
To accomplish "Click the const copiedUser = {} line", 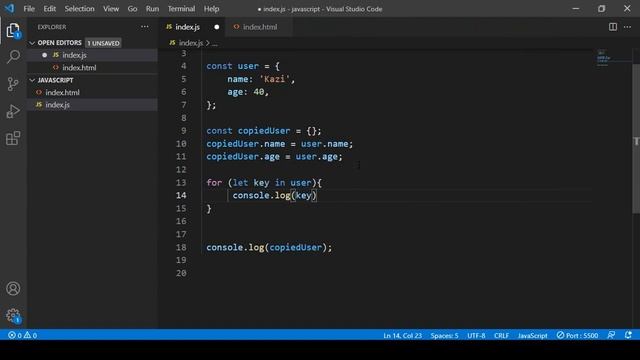I will (264, 131).
